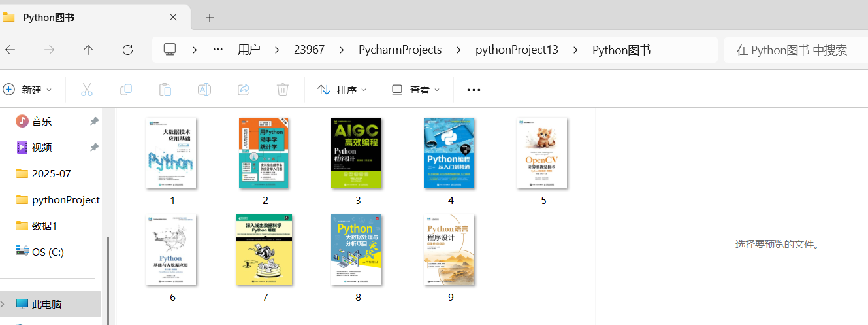Expand chevron after 用户 in address bar
Image resolution: width=868 pixels, height=325 pixels.
click(x=277, y=50)
